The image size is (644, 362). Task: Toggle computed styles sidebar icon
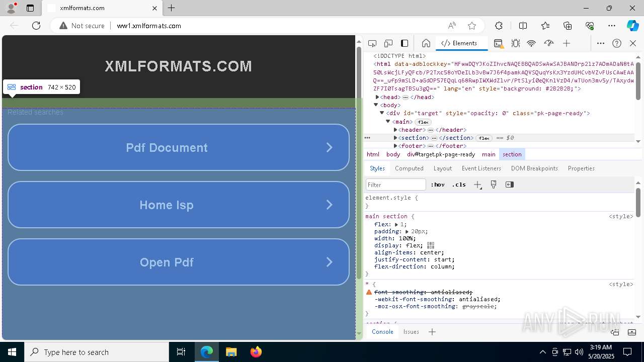(x=510, y=185)
